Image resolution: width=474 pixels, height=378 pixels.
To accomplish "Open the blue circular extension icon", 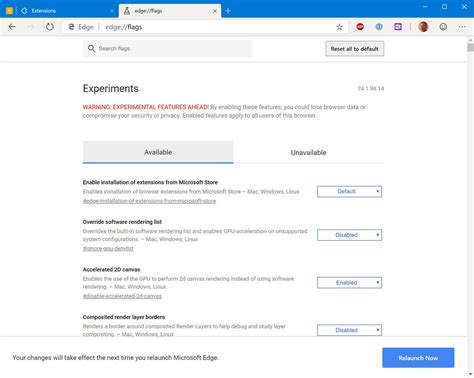I will pos(379,27).
